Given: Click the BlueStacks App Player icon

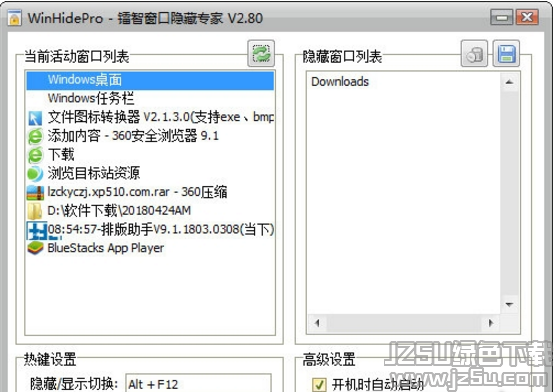Looking at the screenshot, I should tap(35, 248).
